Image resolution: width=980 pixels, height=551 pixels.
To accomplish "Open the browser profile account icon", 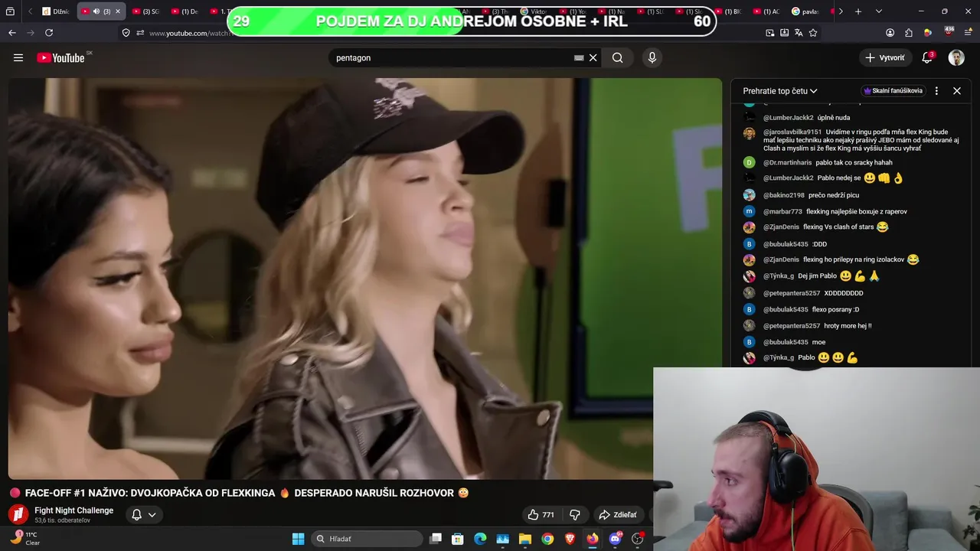I will (890, 33).
